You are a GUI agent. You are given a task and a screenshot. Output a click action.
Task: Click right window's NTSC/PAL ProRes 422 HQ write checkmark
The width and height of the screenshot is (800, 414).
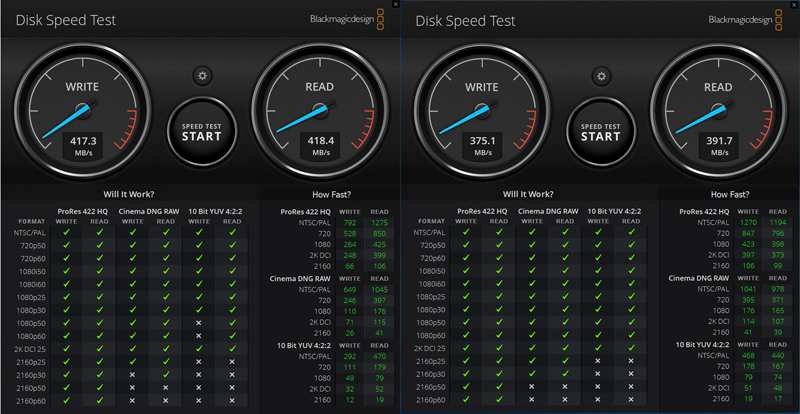tap(466, 232)
